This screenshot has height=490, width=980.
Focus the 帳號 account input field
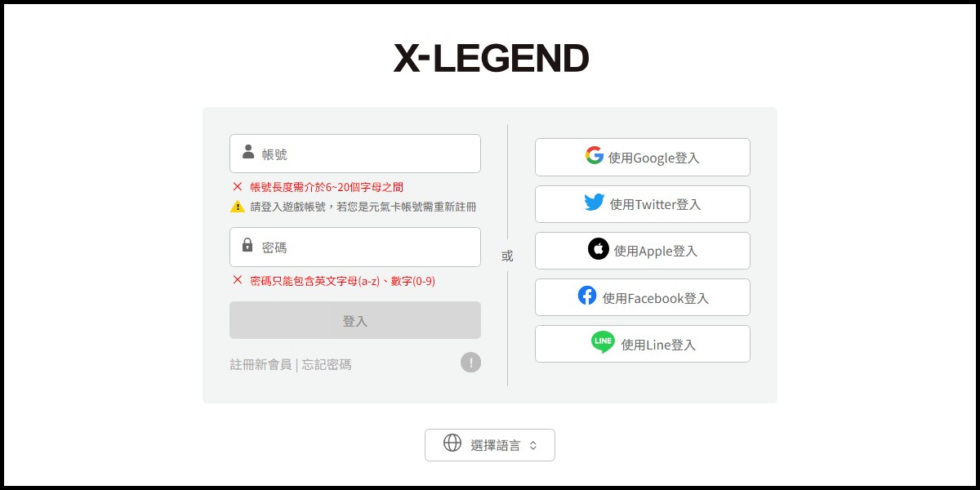355,154
